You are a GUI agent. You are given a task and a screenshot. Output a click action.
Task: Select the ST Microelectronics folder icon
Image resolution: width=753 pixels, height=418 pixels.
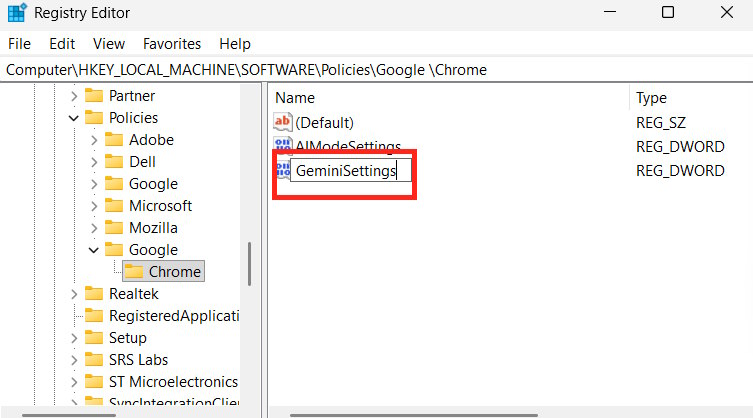[x=94, y=381]
